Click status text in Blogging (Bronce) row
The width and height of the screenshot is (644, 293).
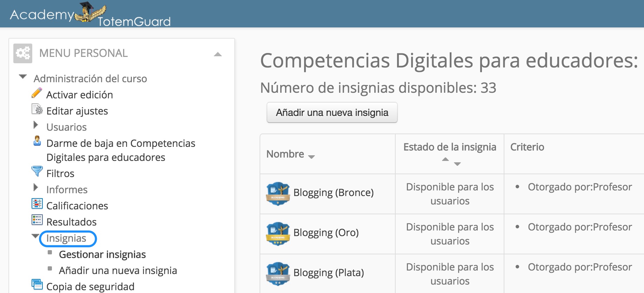[450, 194]
